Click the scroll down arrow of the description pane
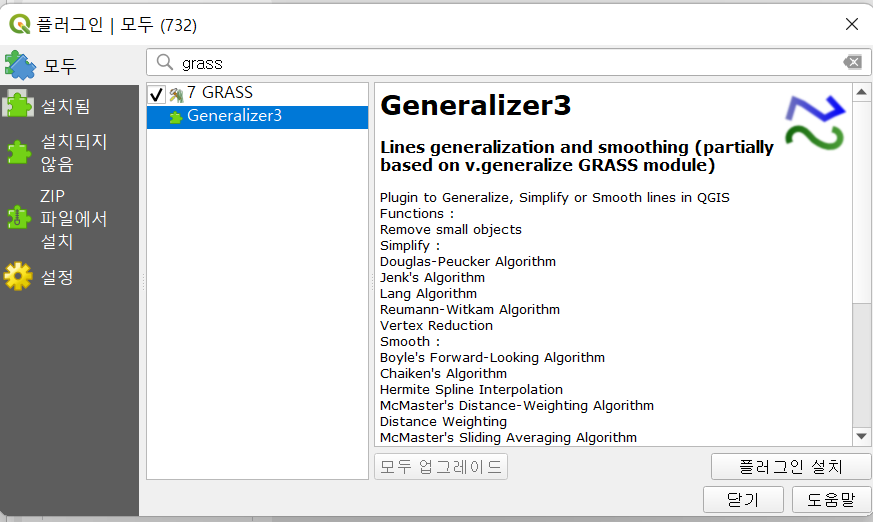 tap(861, 436)
